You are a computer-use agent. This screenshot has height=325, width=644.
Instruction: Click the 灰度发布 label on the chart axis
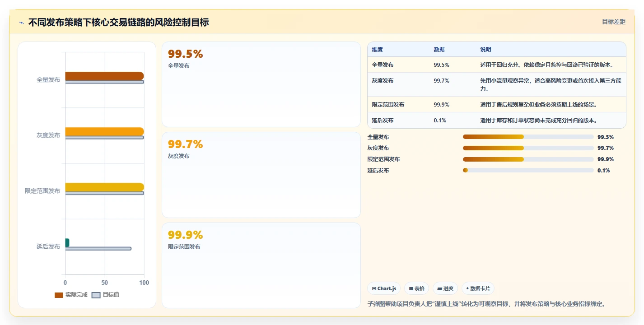(x=48, y=135)
